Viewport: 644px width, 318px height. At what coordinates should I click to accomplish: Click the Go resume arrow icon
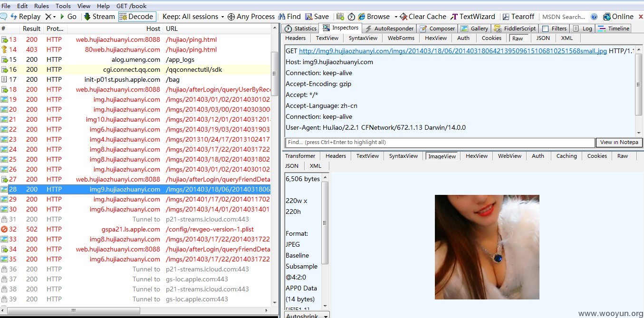[62, 17]
